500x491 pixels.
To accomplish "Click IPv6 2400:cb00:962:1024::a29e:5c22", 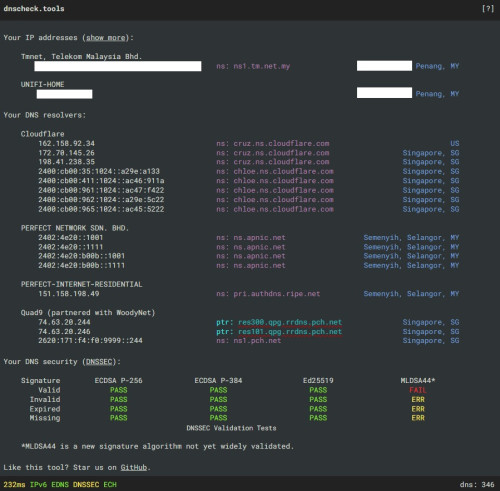I will pyautogui.click(x=101, y=199).
